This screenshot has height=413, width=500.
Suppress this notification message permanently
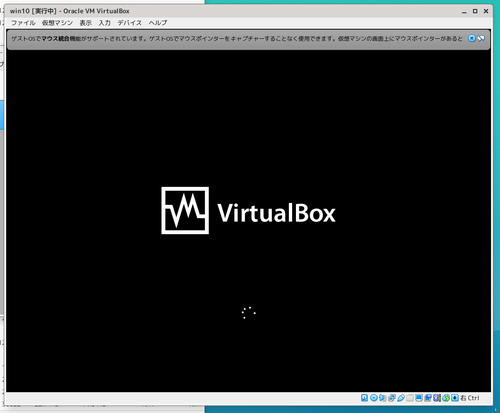481,38
